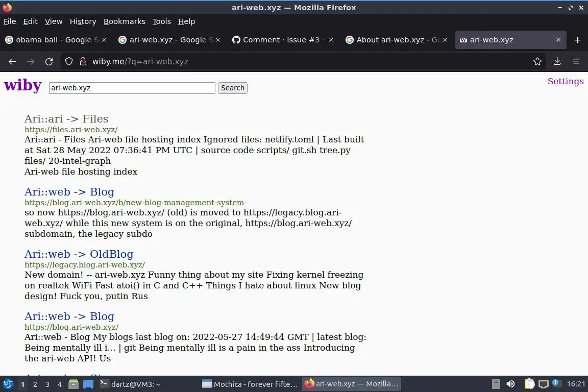Image resolution: width=588 pixels, height=392 pixels.
Task: Open Ari::web -> Blog result for blog.ari-web.xyz/
Action: point(69,316)
